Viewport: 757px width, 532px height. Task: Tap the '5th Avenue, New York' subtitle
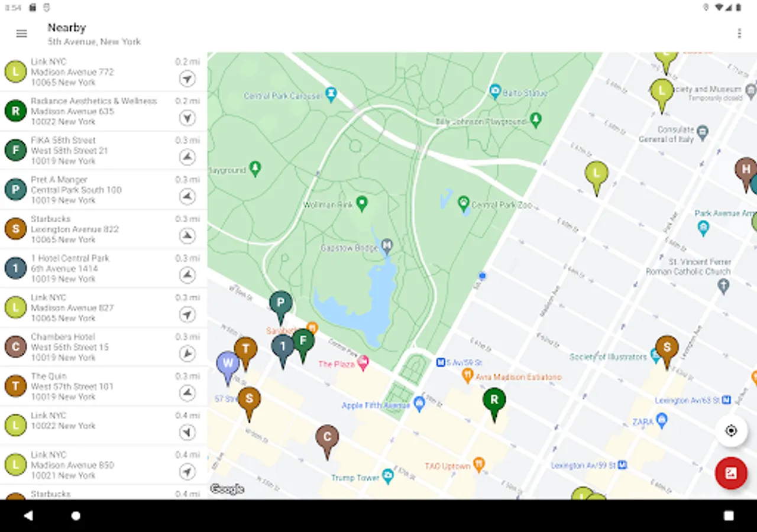coord(94,41)
